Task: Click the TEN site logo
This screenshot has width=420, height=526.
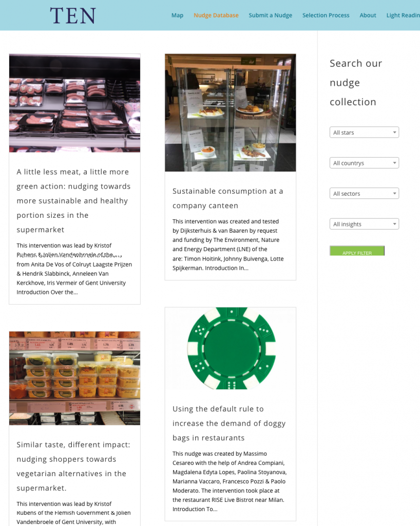Action: [x=73, y=16]
